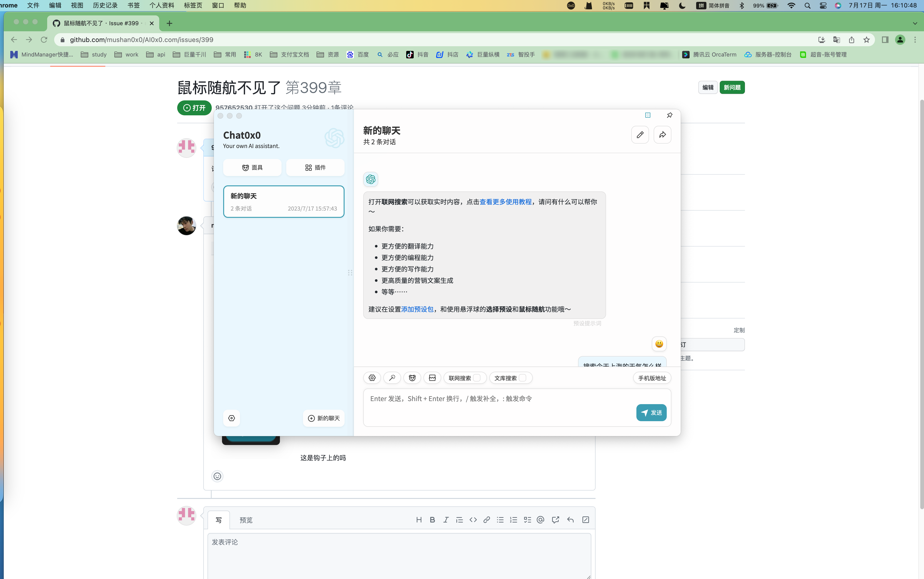924x579 pixels.
Task: Share the 新的聊天 conversation via arrow icon
Action: tap(662, 134)
